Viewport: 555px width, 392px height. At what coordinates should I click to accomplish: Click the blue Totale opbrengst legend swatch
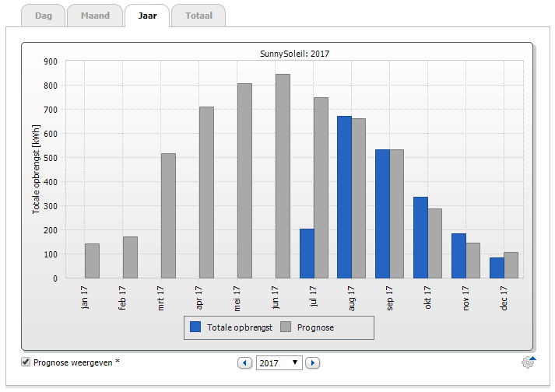pos(195,327)
